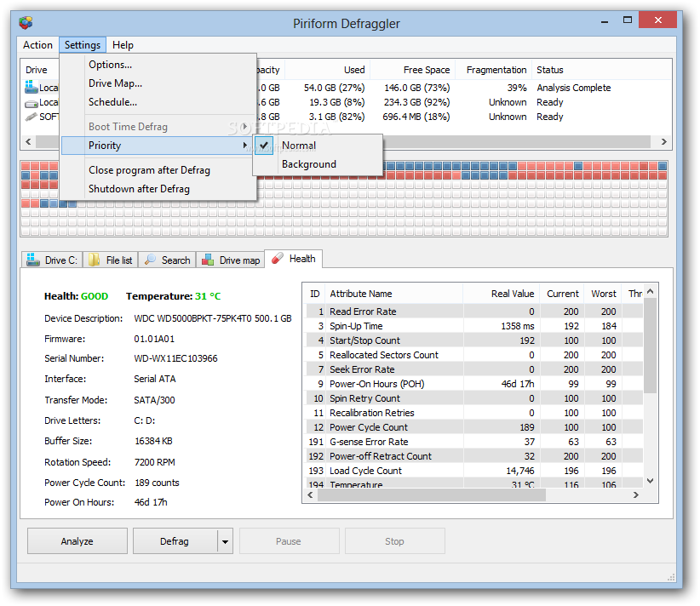Click the Drive C: tab icon
Viewport: 700px width, 606px height.
click(33, 260)
